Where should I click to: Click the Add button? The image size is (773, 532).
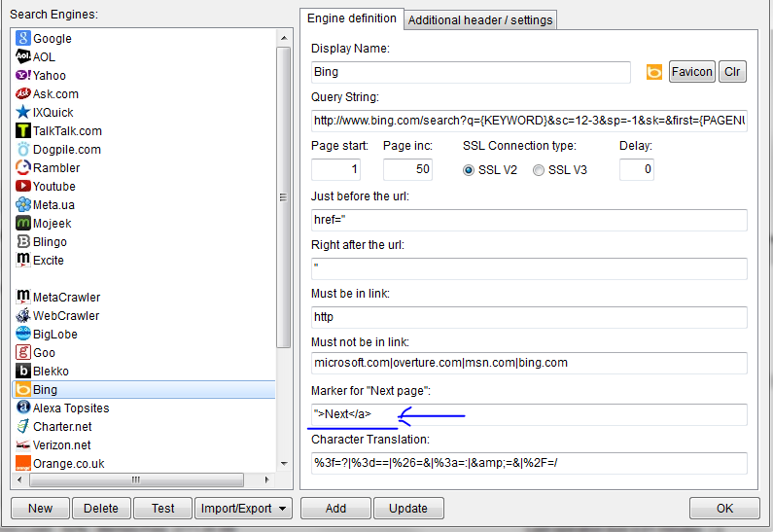point(335,509)
